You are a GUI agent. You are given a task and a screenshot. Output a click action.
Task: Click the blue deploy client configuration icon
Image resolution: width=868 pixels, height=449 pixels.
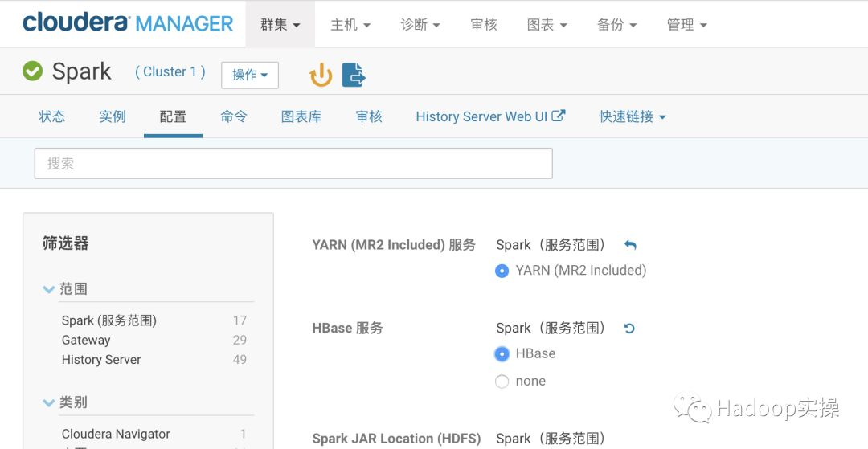pos(354,75)
